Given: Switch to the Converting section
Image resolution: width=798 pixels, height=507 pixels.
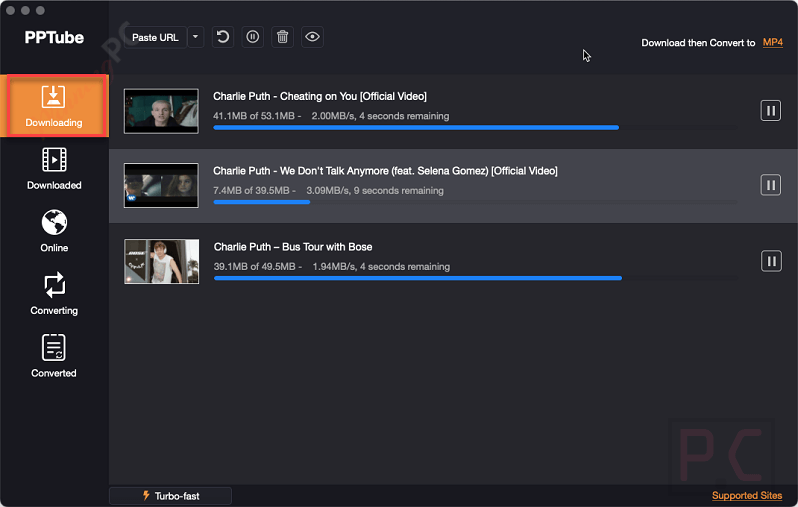Looking at the screenshot, I should tap(54, 294).
